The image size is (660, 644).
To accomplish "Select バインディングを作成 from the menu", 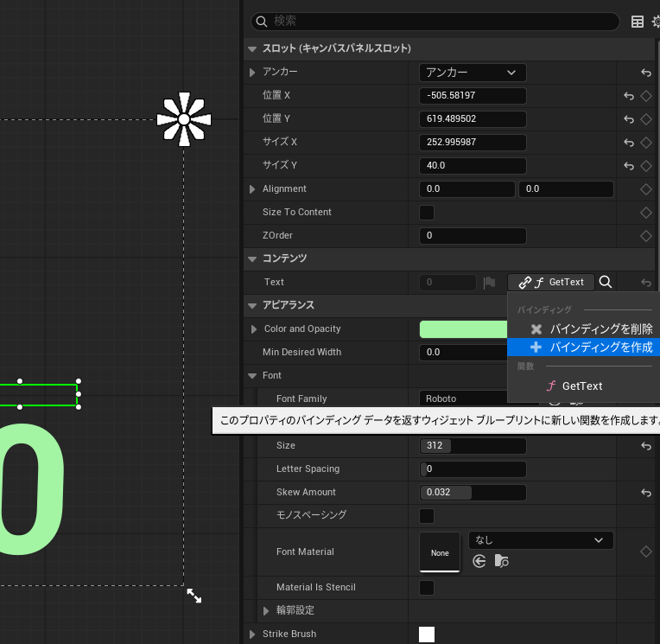I will [592, 348].
